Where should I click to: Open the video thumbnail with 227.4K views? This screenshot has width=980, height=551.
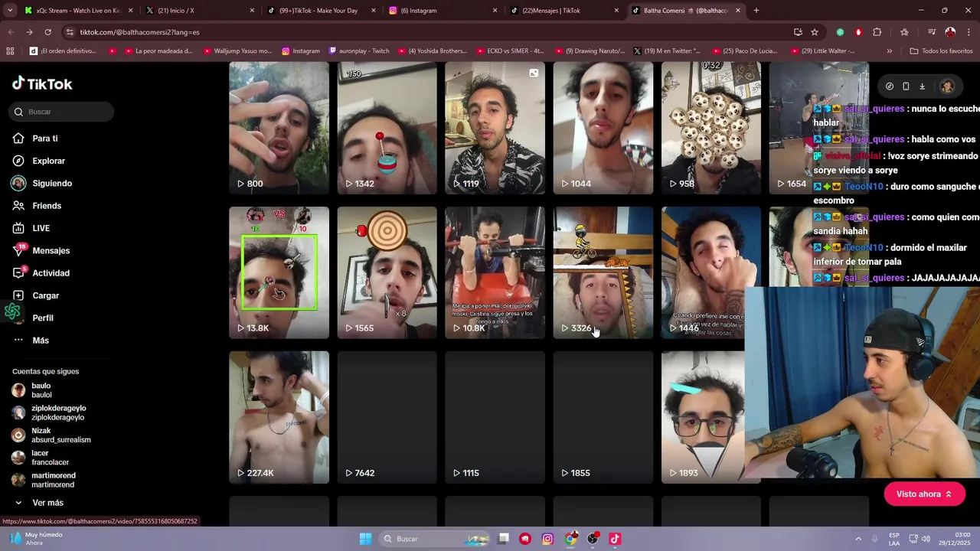pyautogui.click(x=279, y=417)
